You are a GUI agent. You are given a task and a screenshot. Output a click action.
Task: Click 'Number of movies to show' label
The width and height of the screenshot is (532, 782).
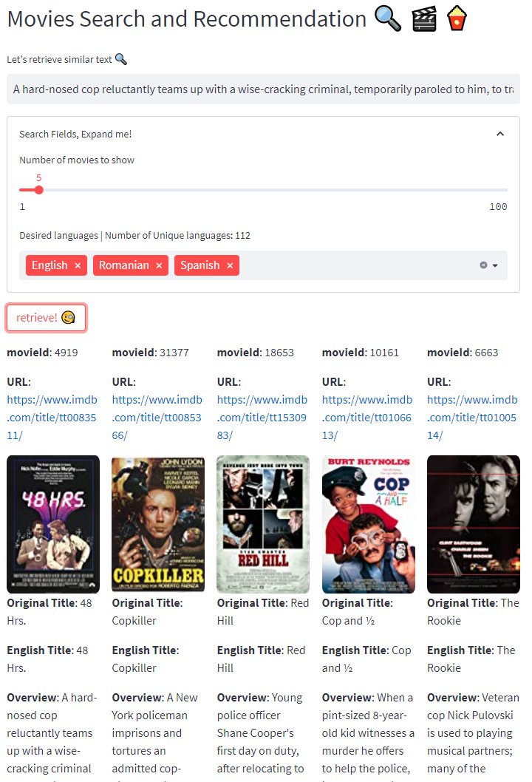coord(77,160)
